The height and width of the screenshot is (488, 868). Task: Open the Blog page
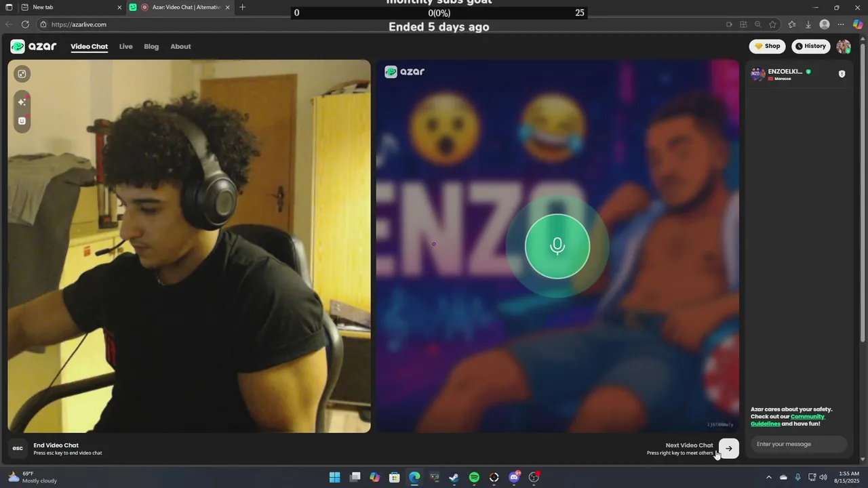(x=151, y=47)
